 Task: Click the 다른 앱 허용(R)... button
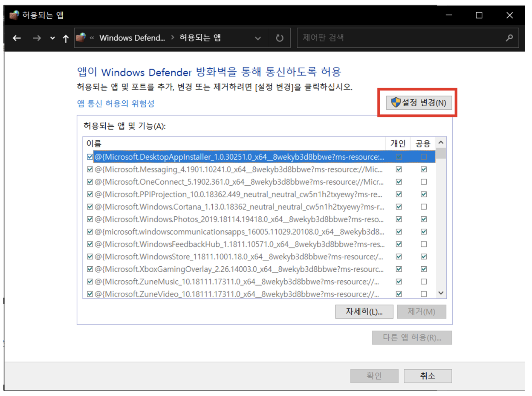[412, 338]
